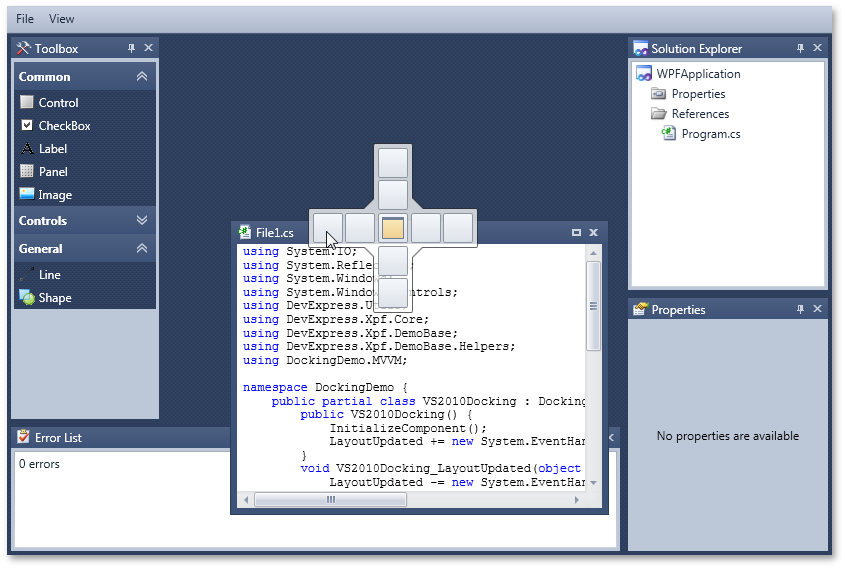The image size is (845, 569).
Task: Open the File menu
Action: point(25,19)
